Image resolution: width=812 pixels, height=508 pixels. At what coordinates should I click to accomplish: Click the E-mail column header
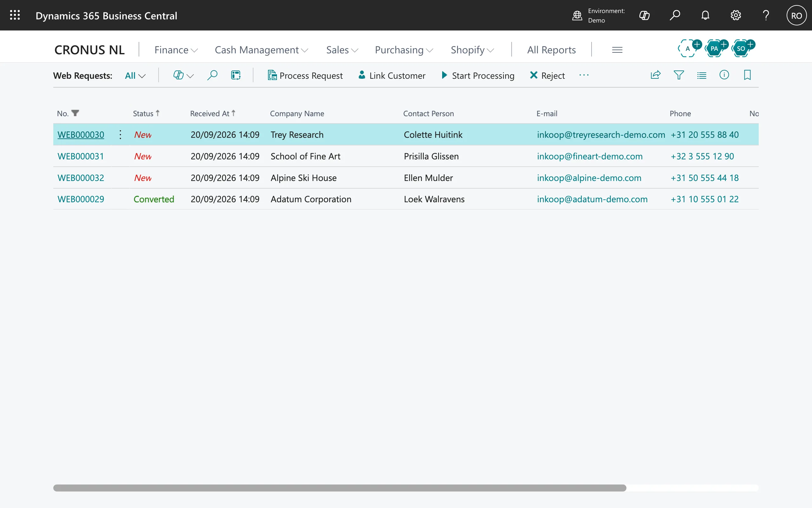[547, 114]
